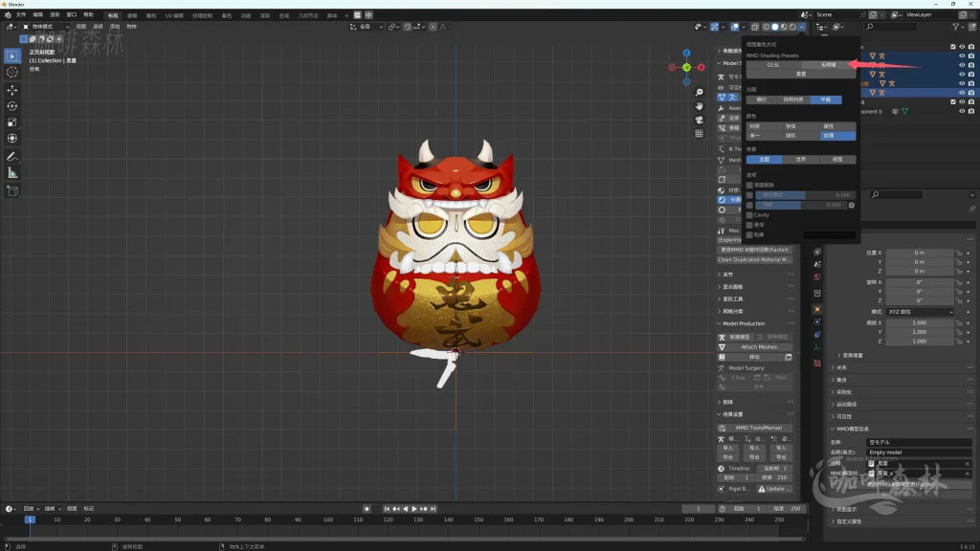Pick the Add Cube tool

[x=12, y=190]
